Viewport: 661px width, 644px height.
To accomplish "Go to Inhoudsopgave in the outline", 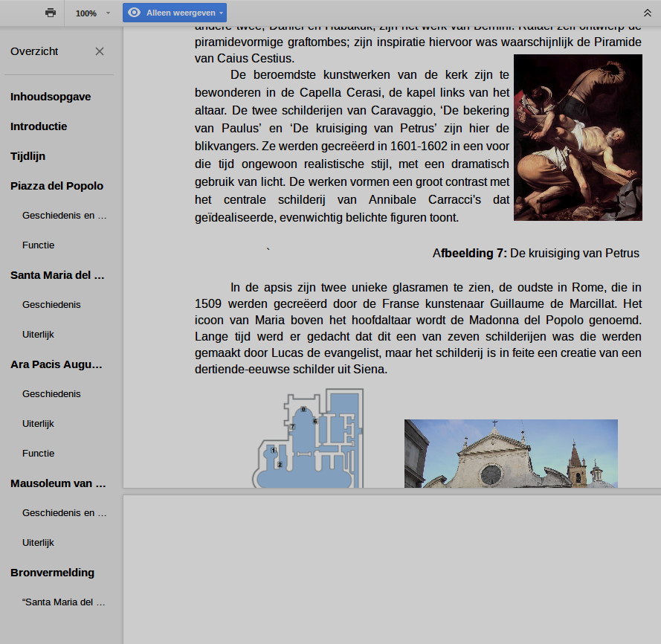I will click(51, 97).
